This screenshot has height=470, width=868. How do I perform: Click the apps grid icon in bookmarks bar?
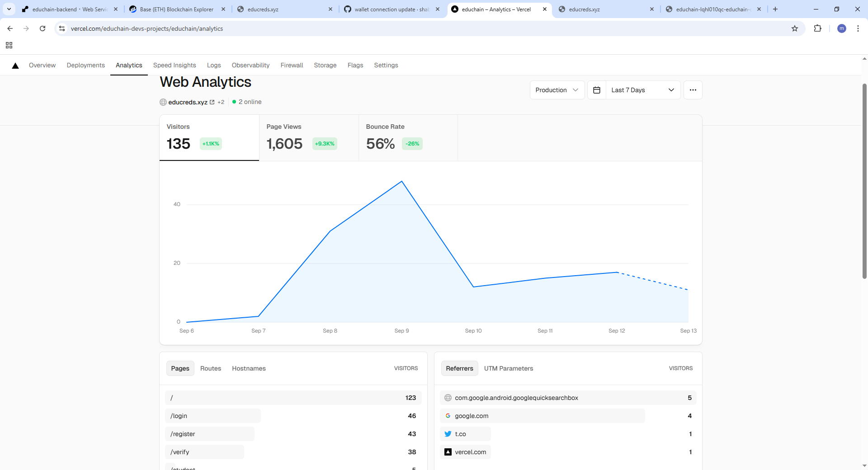[x=9, y=45]
